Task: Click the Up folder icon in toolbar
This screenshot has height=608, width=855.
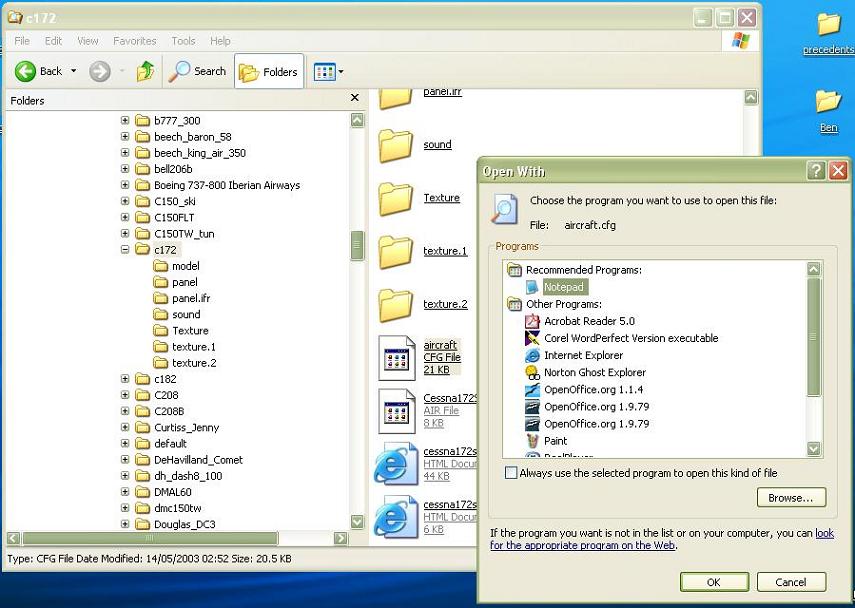Action: 146,71
